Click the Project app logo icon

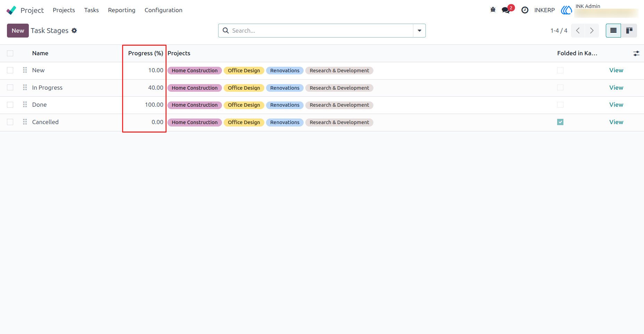point(11,10)
